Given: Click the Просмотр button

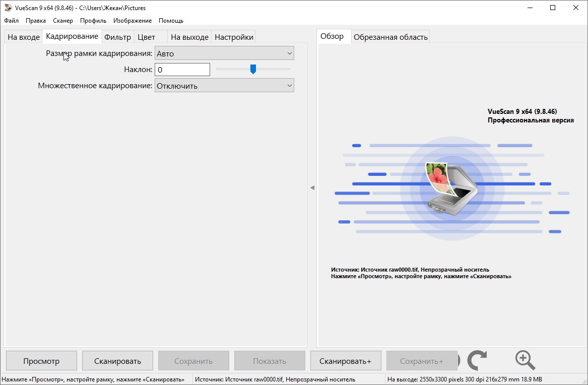Looking at the screenshot, I should coord(41,361).
